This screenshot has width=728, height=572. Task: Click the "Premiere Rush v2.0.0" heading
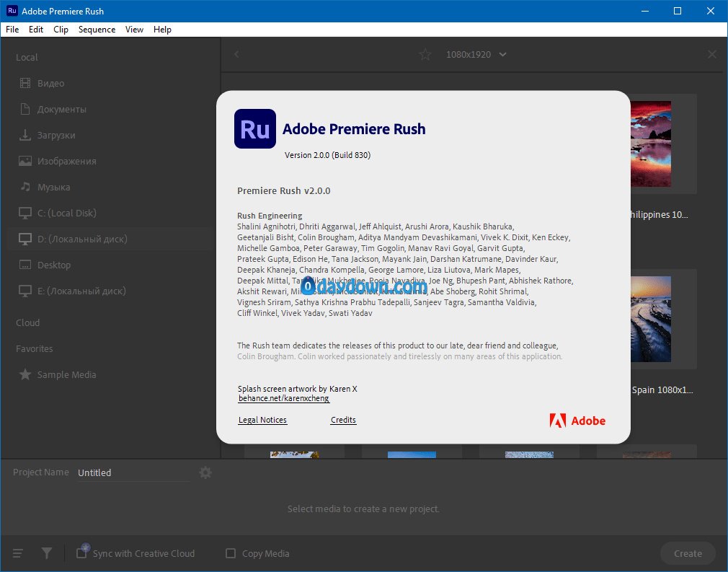tap(284, 190)
